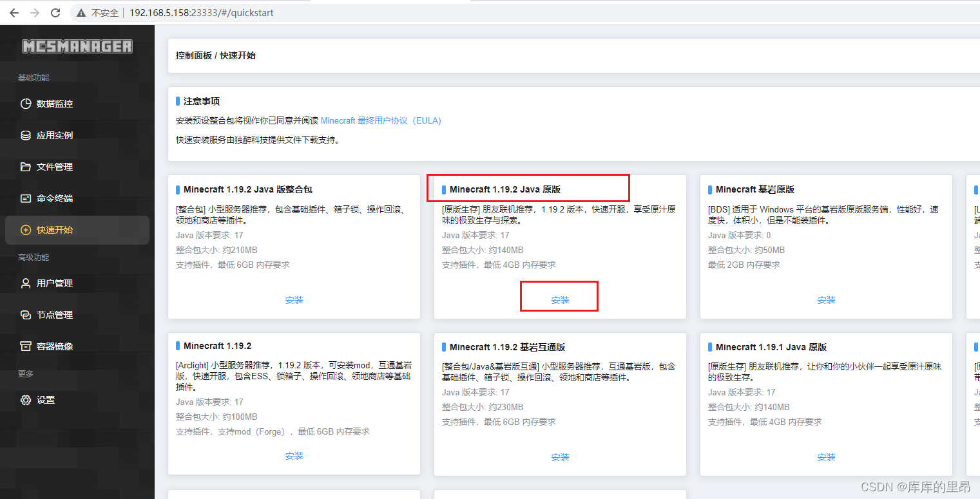Click the 控制面板 / 快速开始 breadcrumb
980x499 pixels.
coord(216,55)
